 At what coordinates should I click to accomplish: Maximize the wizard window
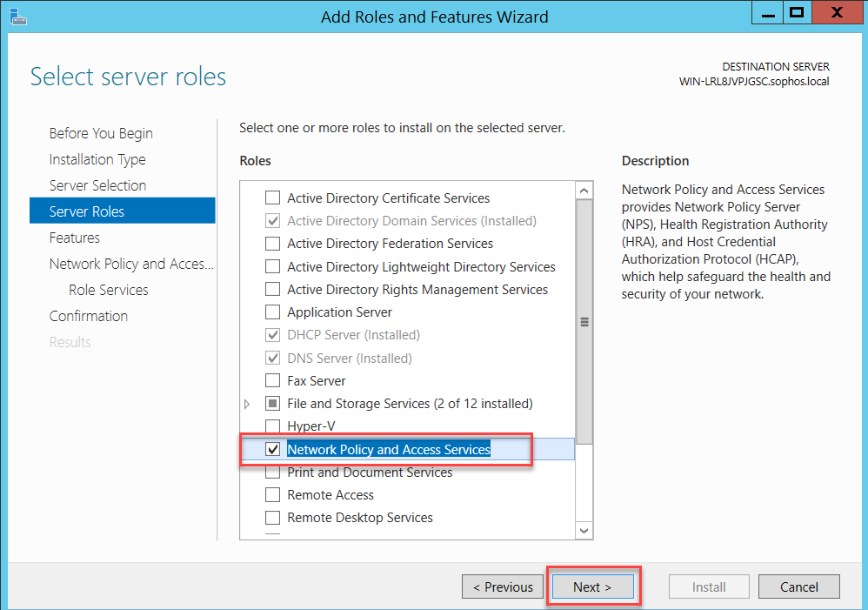click(x=798, y=13)
